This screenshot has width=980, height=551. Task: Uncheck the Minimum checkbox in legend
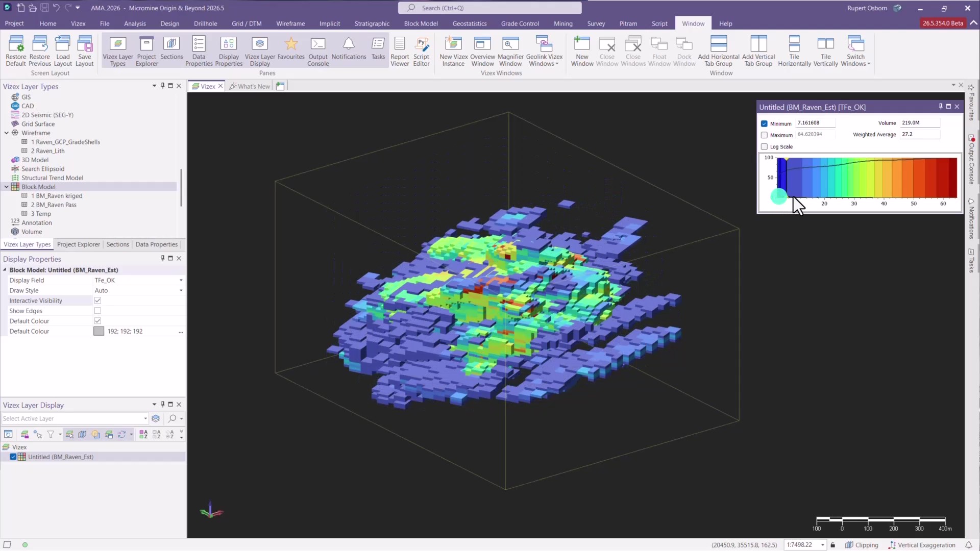coord(764,123)
